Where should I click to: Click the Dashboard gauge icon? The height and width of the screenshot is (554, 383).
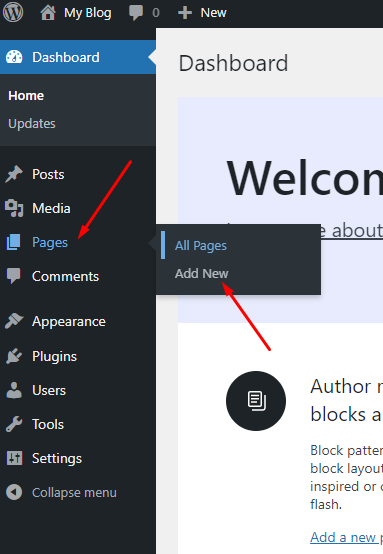14,57
